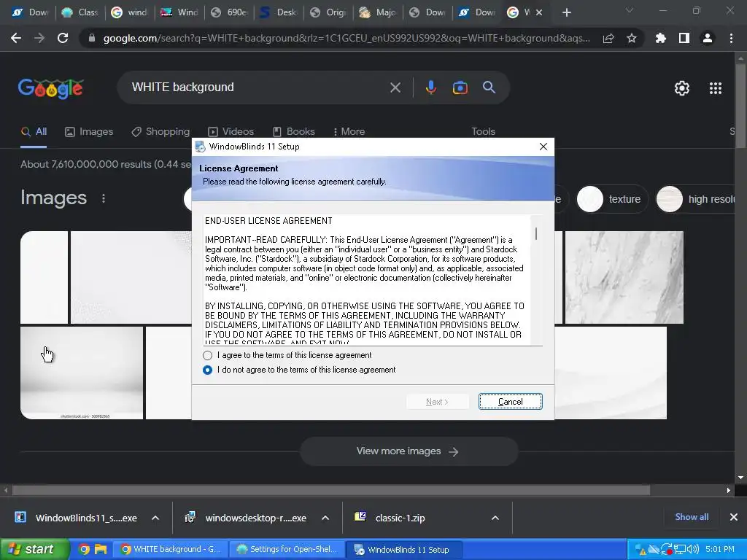The width and height of the screenshot is (747, 560).
Task: Click the Google holiday logo
Action: [51, 88]
